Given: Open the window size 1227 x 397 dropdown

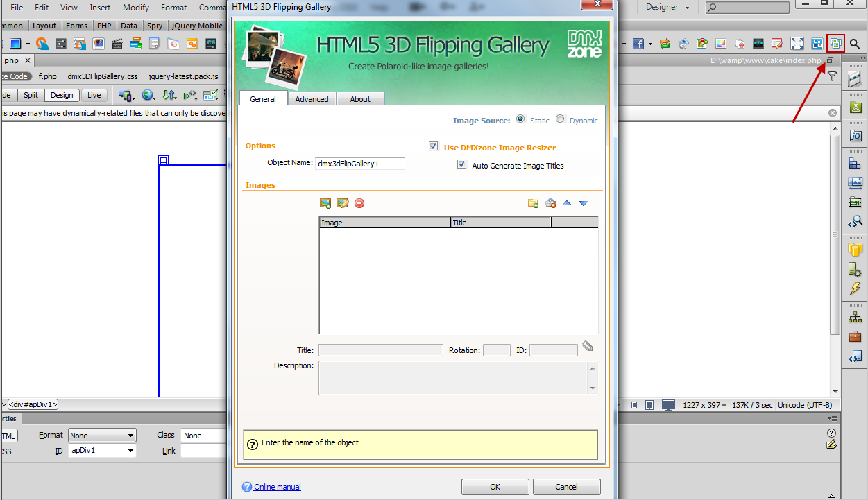Looking at the screenshot, I should click(705, 405).
